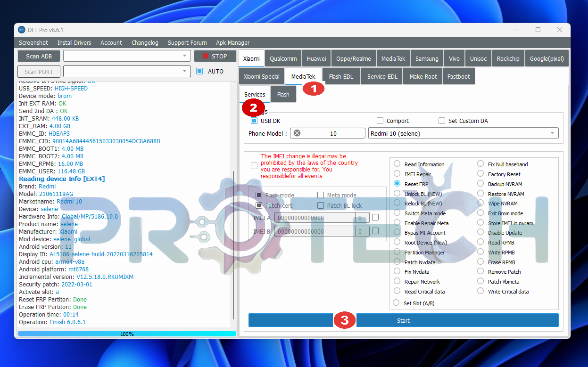Select Wipe NVRAM radio option
The width and height of the screenshot is (588, 367).
click(480, 203)
